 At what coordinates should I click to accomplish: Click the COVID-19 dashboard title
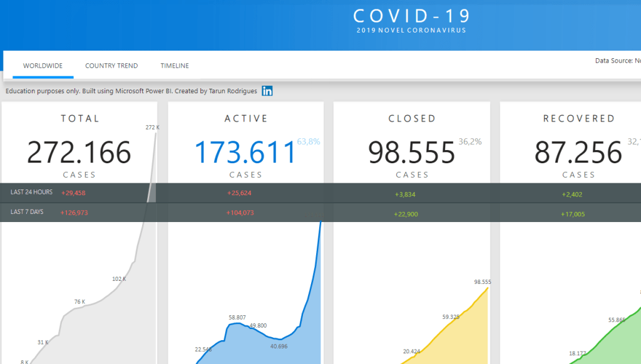411,16
